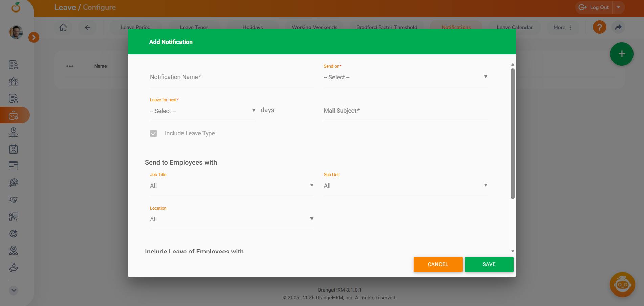Open the card-style sidebar icon
The height and width of the screenshot is (306, 644).
[x=14, y=166]
